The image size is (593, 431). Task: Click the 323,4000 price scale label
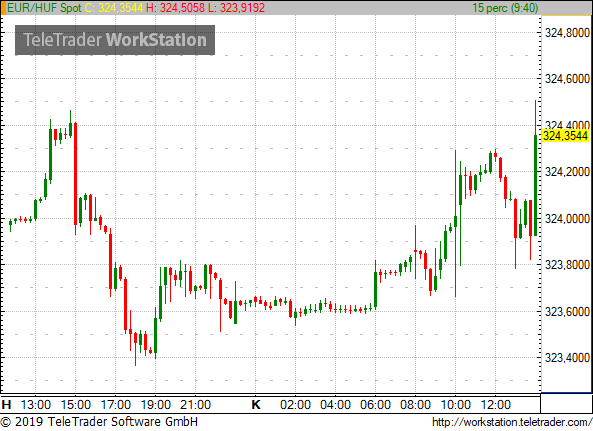pyautogui.click(x=567, y=357)
